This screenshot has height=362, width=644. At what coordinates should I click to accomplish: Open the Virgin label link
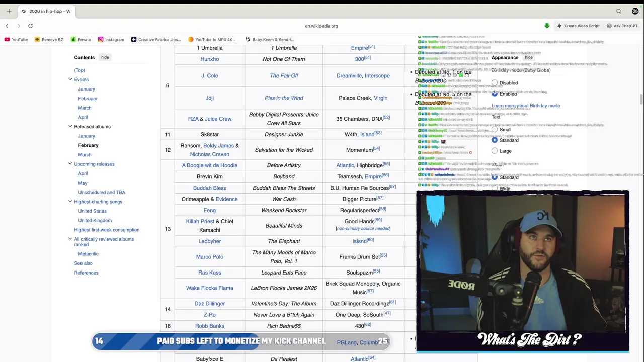point(381,98)
